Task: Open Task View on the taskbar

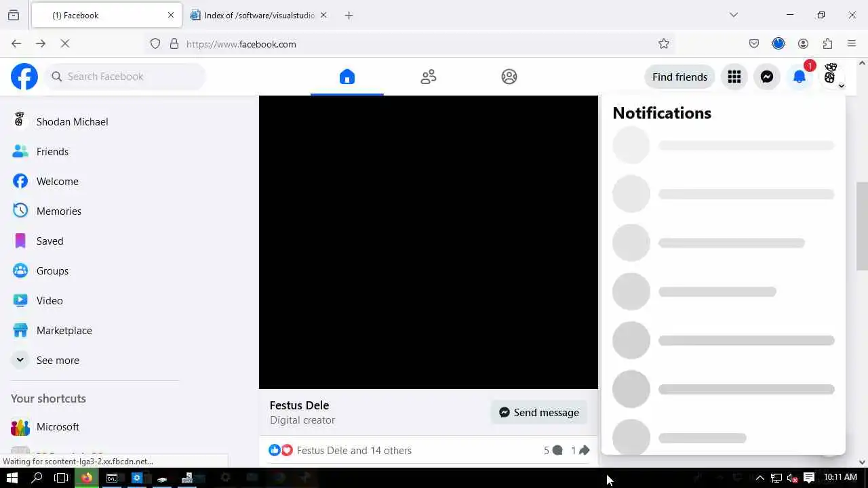Action: click(61, 478)
